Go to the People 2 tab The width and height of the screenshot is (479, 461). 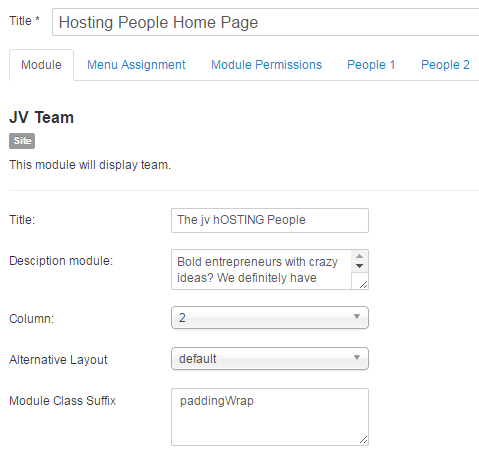tap(445, 65)
